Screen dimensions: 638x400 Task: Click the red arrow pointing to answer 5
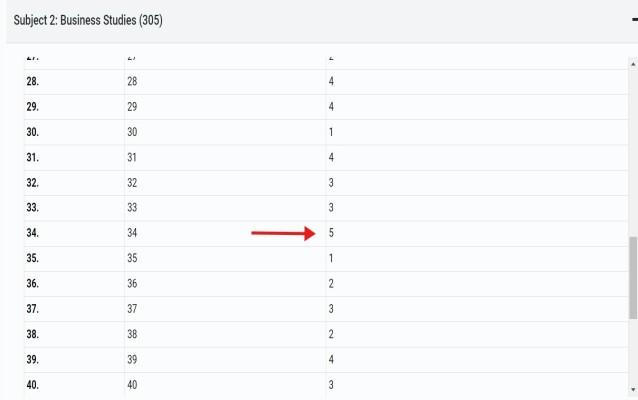[283, 233]
